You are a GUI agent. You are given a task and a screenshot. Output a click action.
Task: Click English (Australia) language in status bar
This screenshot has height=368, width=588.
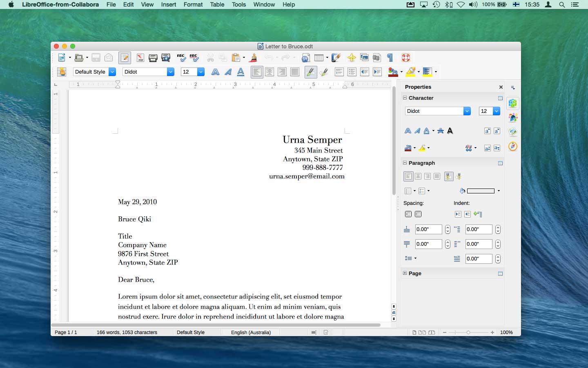point(251,332)
